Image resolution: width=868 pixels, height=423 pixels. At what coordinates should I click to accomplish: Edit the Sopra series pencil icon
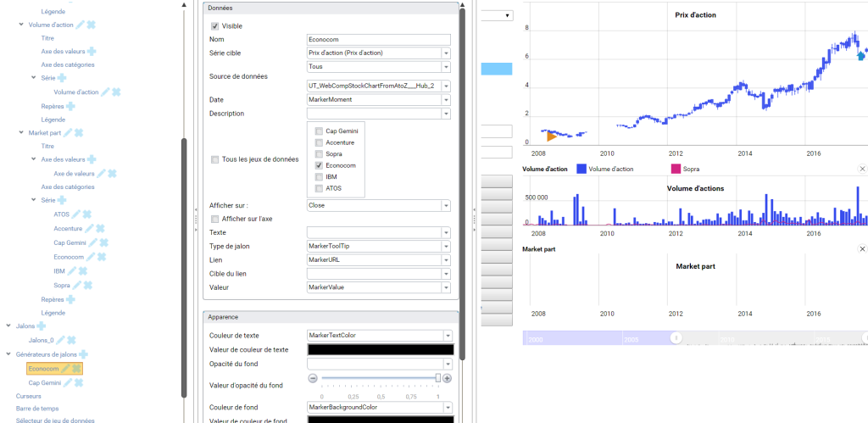tap(76, 285)
